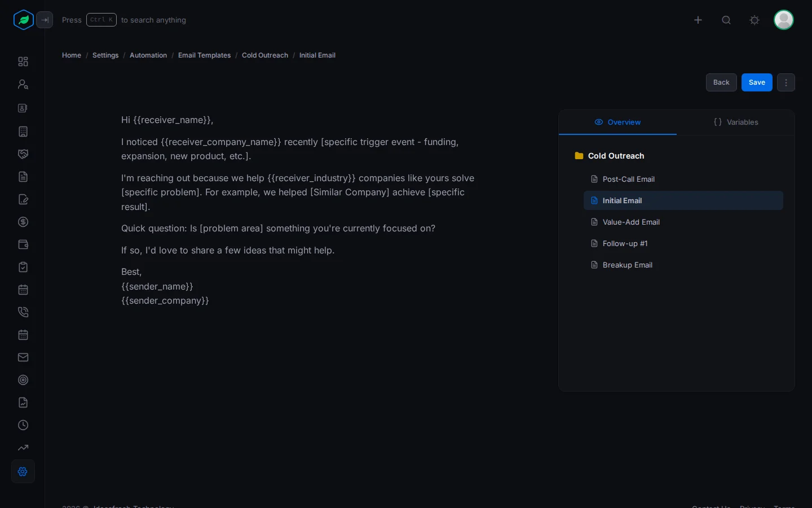Click the search anything Ctrl K field

click(x=124, y=20)
